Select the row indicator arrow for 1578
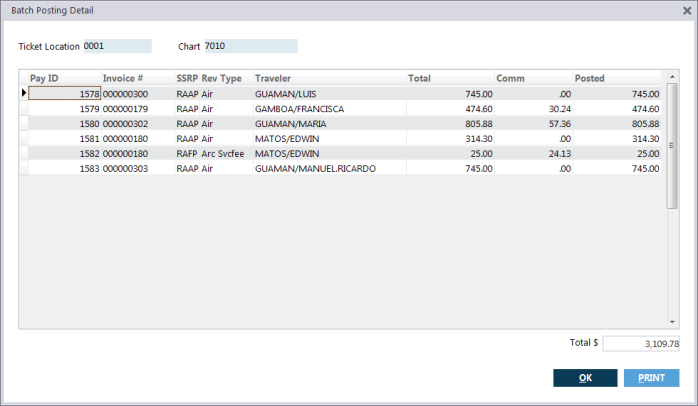Image resolution: width=698 pixels, height=406 pixels. [x=24, y=93]
